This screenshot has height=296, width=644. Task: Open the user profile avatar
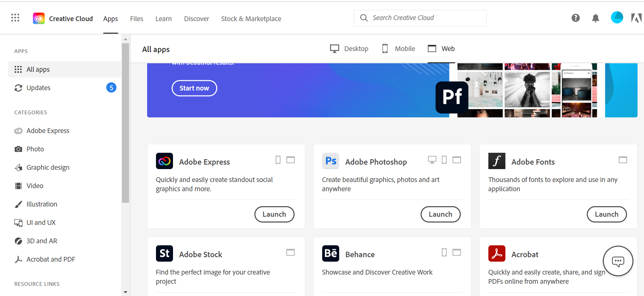(617, 17)
